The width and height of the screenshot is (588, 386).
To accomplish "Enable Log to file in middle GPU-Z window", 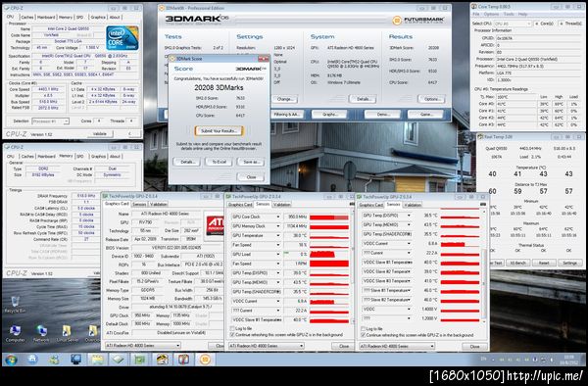I will (232, 328).
